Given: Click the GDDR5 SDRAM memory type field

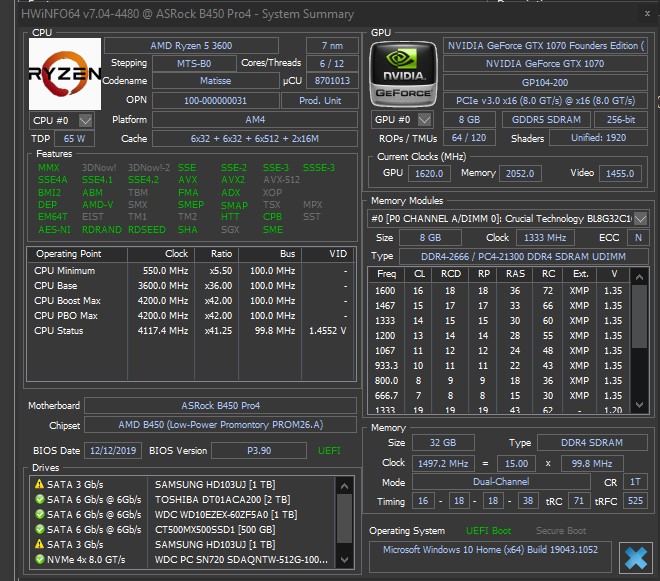Looking at the screenshot, I should [x=546, y=120].
